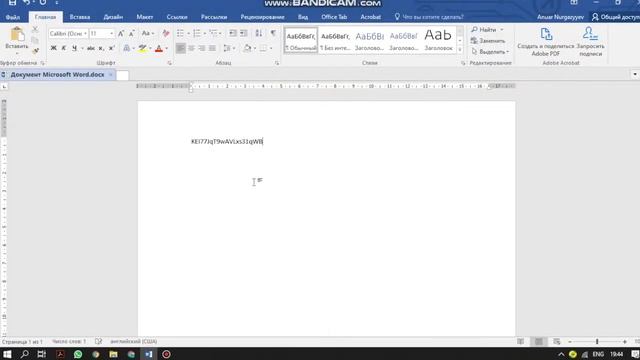The height and width of the screenshot is (360, 640).
Task: Open Font dialog launcher in Шрифт group
Action: [x=169, y=63]
